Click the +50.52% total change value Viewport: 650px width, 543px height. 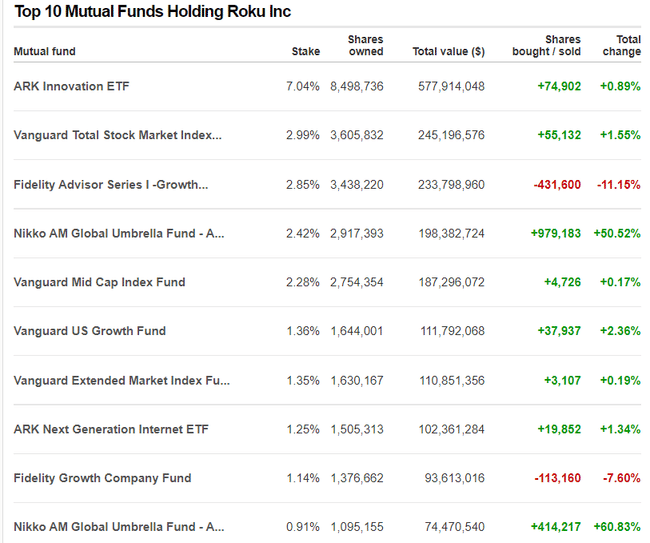pyautogui.click(x=619, y=233)
